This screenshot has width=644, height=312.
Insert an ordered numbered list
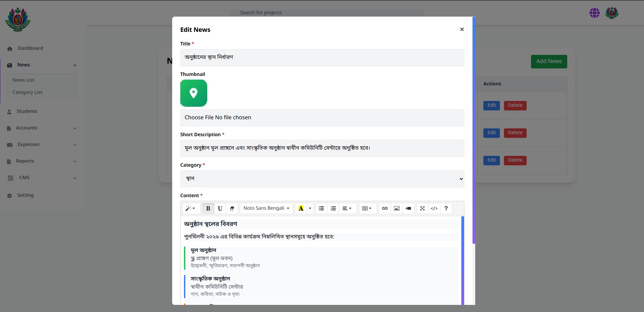[x=333, y=208]
